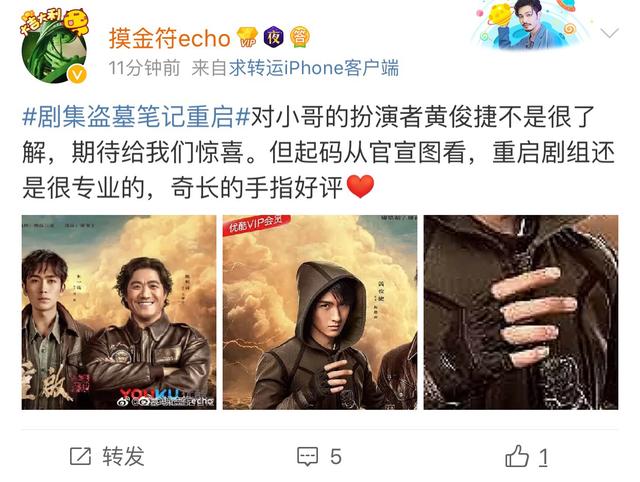The height and width of the screenshot is (482, 640).
Task: Tap the orange verified V badge
Action: coord(77,74)
